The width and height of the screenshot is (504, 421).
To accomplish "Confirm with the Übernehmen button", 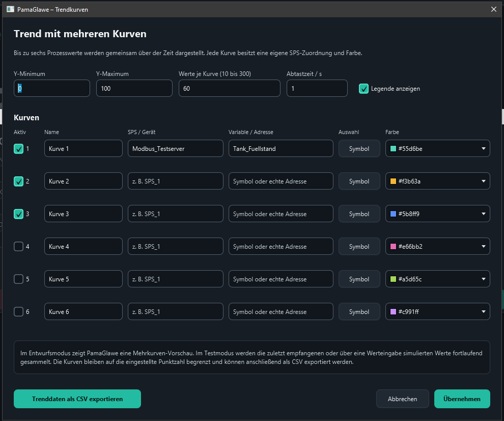I will pos(462,399).
